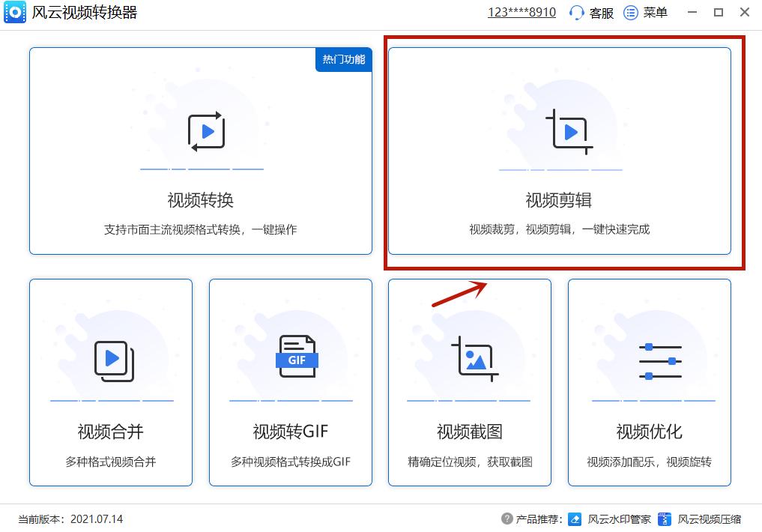Image resolution: width=762 pixels, height=532 pixels.
Task: Click the 风云水印管家 watermark tool icon
Action: pyautogui.click(x=575, y=519)
